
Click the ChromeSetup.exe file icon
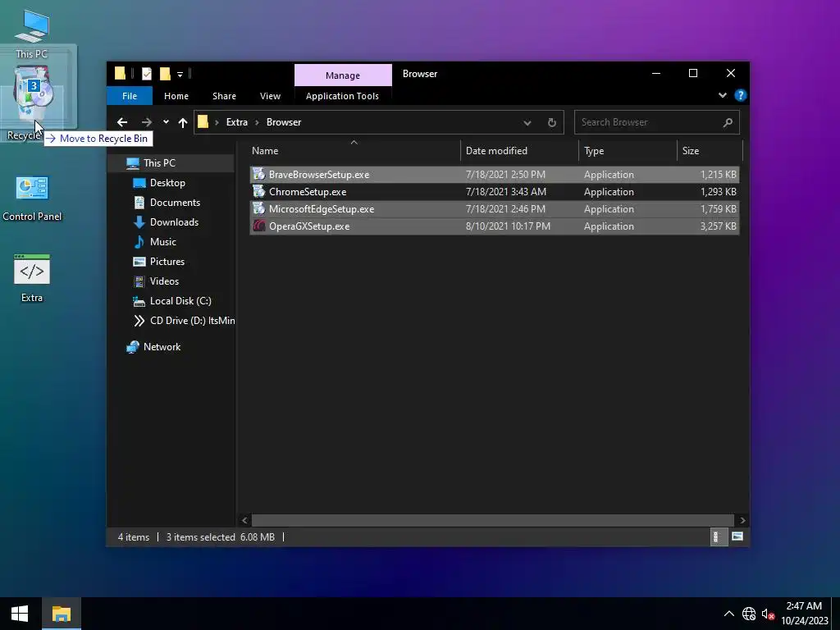point(258,191)
